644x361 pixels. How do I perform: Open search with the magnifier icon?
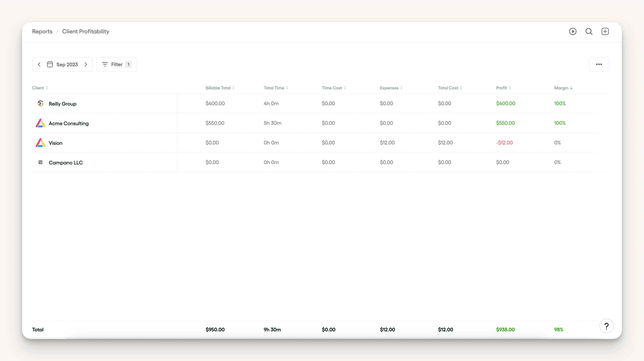tap(589, 32)
